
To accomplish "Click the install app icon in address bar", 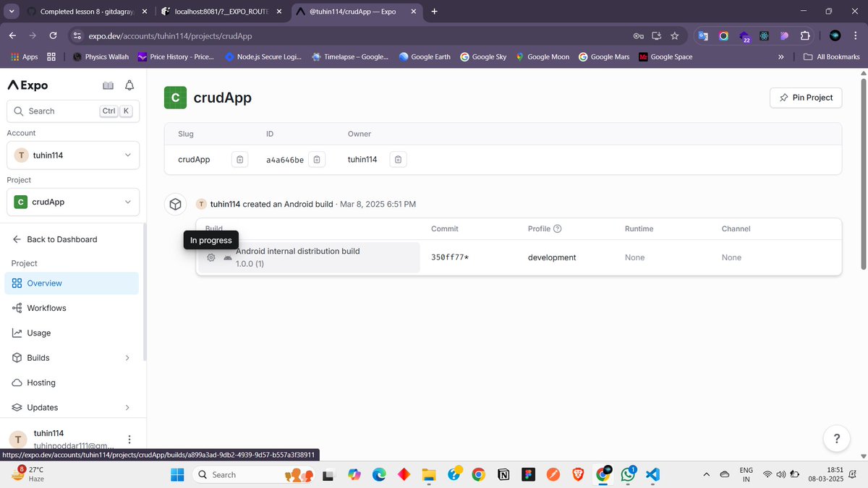I will click(x=657, y=35).
